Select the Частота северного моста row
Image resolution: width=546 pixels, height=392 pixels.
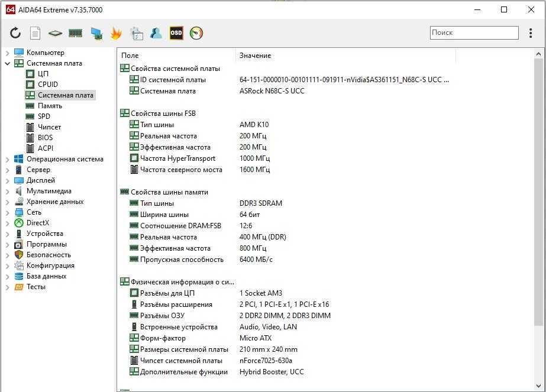[x=199, y=170]
